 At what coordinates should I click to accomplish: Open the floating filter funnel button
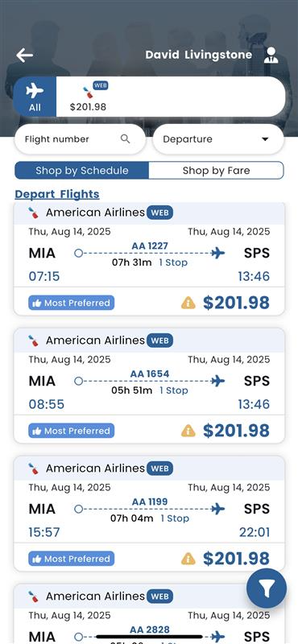tap(267, 588)
